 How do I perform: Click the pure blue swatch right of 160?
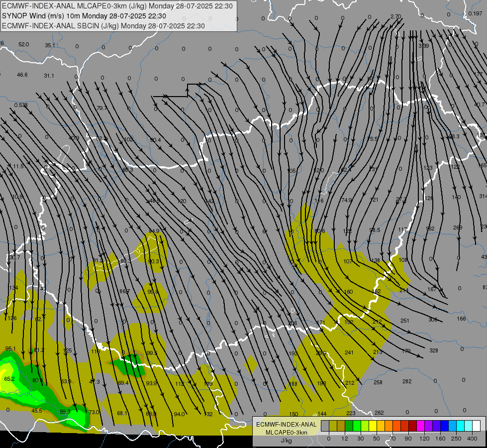coord(444,426)
